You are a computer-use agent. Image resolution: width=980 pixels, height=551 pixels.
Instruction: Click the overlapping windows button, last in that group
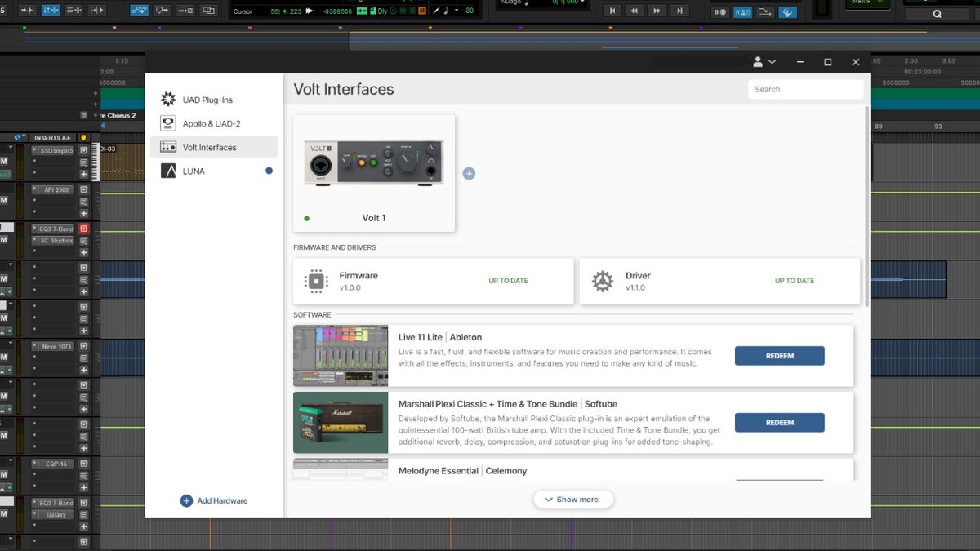coord(208,11)
